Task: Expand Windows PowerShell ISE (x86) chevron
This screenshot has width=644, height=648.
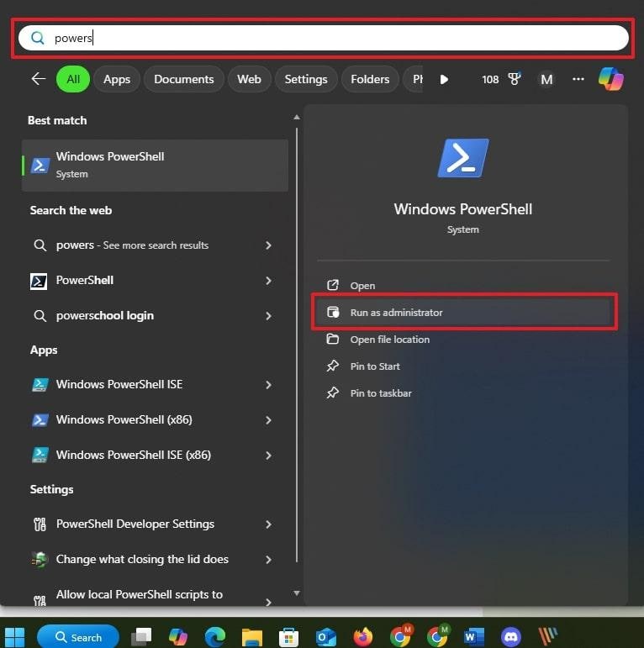Action: [269, 456]
